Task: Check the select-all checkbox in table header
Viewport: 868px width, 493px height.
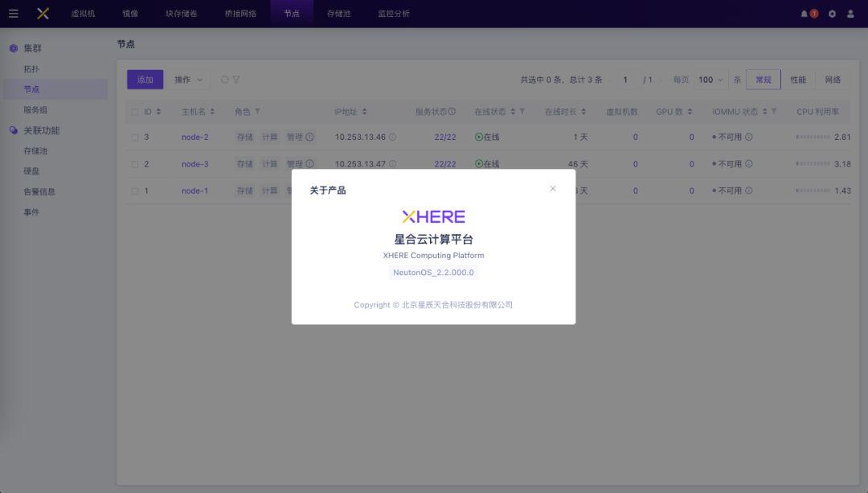Action: point(134,111)
